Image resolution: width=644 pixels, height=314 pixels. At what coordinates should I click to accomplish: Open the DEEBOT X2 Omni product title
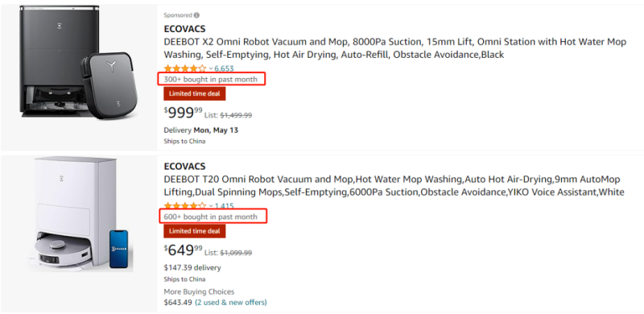point(395,48)
